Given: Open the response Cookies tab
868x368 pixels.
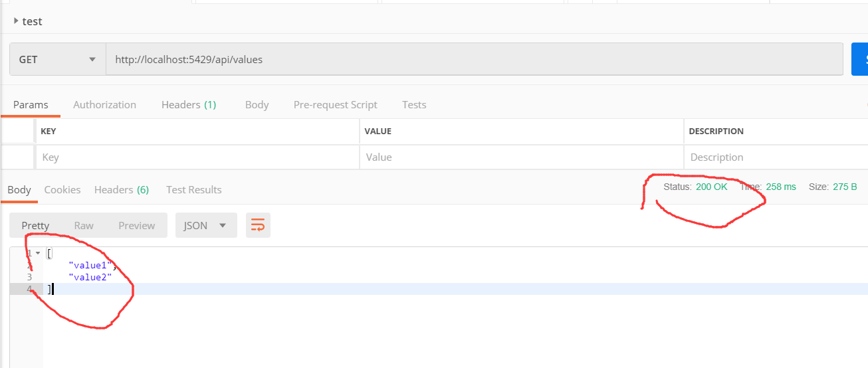Looking at the screenshot, I should (x=62, y=189).
